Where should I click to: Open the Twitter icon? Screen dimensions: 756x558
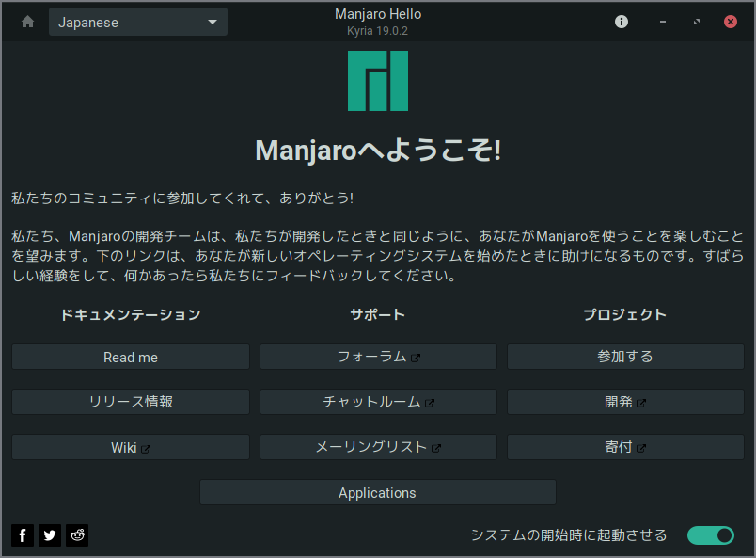coord(50,535)
